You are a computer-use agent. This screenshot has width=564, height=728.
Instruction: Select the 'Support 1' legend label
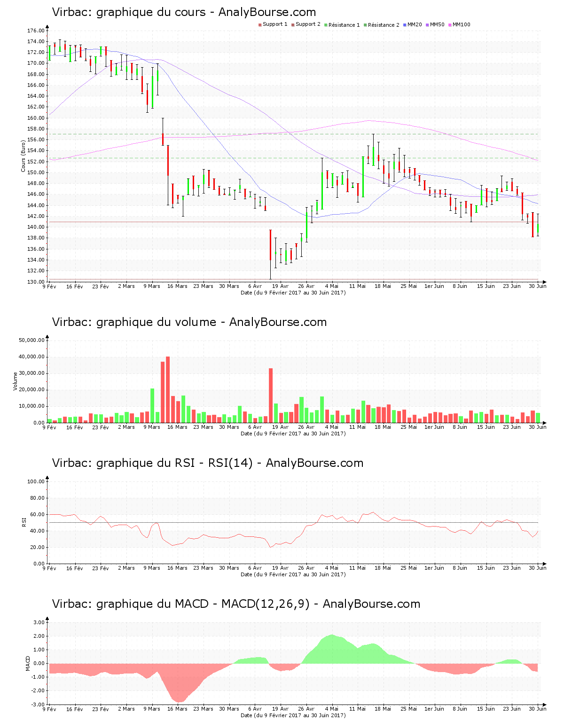(x=275, y=24)
